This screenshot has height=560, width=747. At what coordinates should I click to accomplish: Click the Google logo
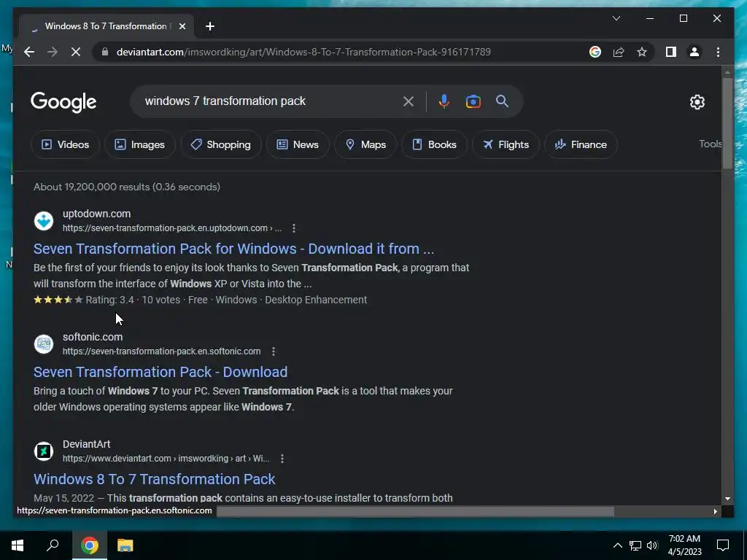[63, 102]
